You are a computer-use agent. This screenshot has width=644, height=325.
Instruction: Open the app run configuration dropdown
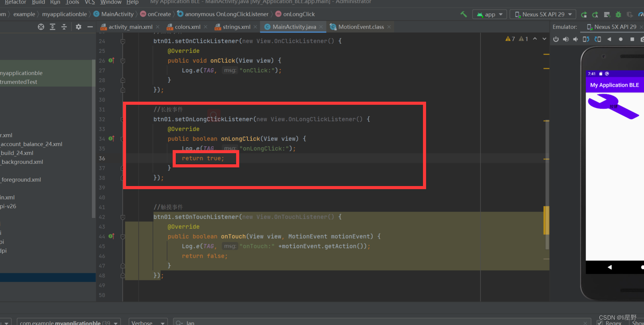click(x=490, y=14)
